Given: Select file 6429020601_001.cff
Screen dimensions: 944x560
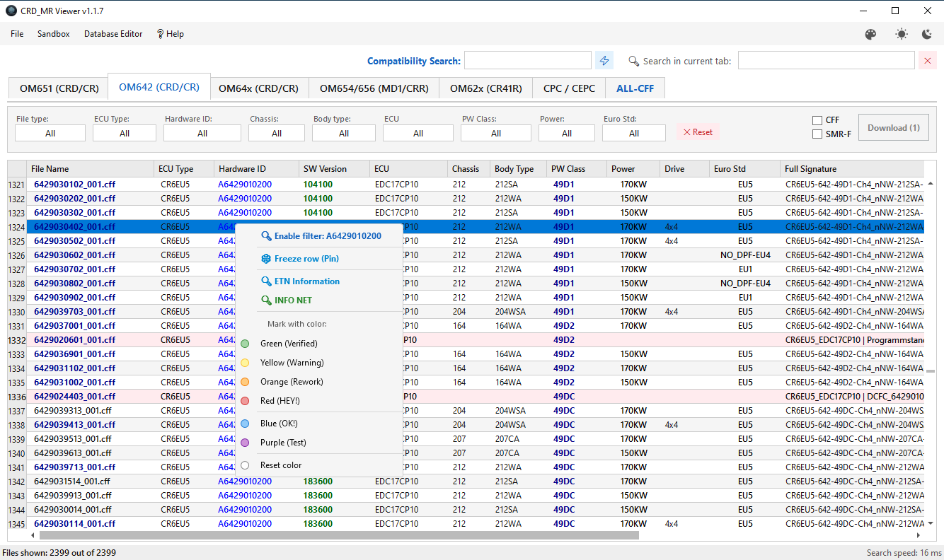Looking at the screenshot, I should click(x=74, y=340).
